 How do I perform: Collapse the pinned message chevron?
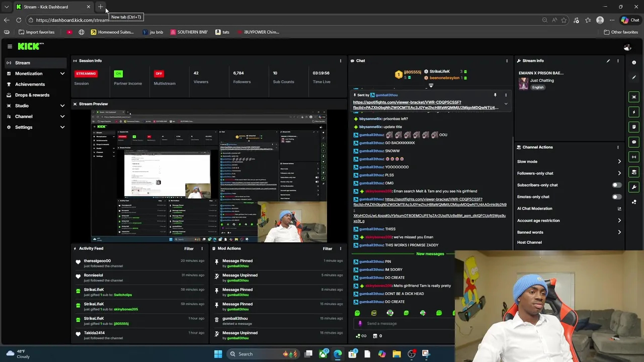(506, 104)
